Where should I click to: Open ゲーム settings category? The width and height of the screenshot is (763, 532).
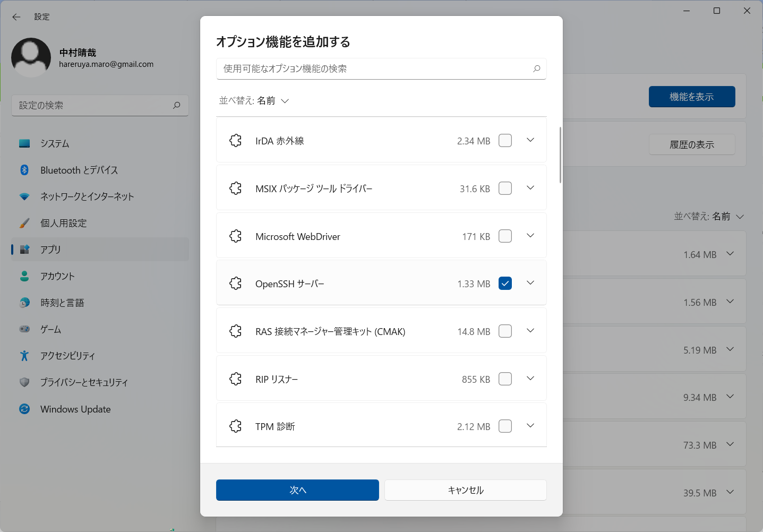tap(100, 329)
